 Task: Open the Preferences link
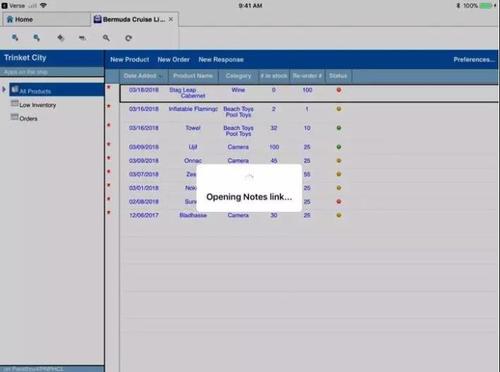pyautogui.click(x=474, y=60)
